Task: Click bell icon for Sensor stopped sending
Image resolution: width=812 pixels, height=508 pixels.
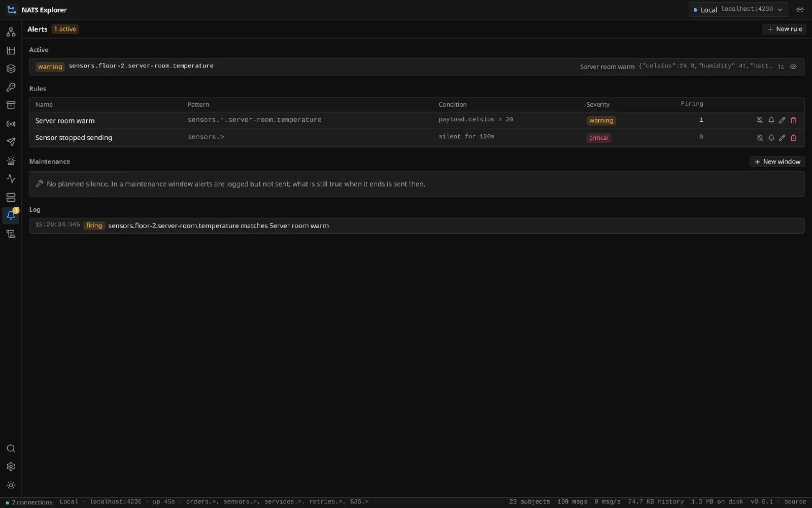Action: (x=771, y=138)
